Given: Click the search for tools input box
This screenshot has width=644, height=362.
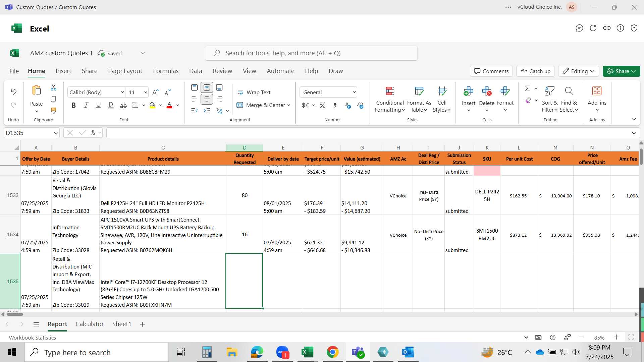Looking at the screenshot, I should click(311, 53).
